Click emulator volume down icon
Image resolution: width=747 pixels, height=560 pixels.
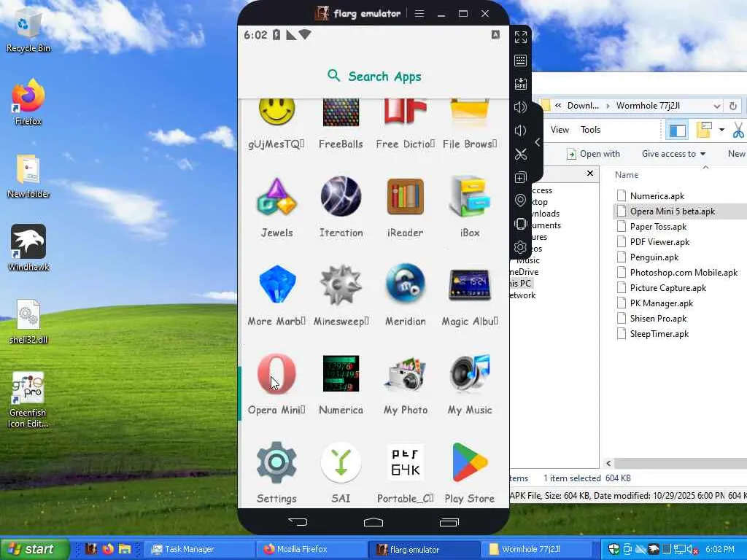[x=521, y=131]
